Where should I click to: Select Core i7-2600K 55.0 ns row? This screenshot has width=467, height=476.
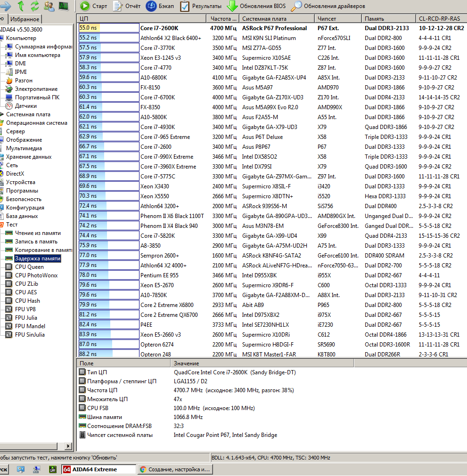click(x=272, y=28)
